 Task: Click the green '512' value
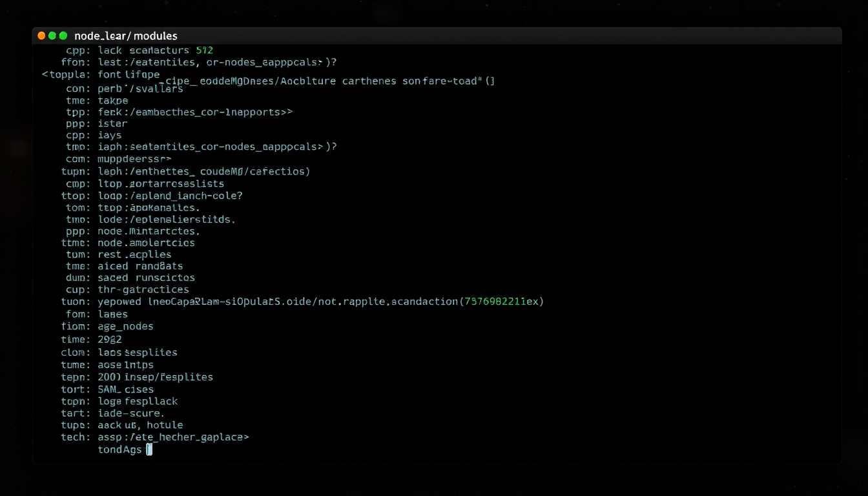pyautogui.click(x=204, y=50)
